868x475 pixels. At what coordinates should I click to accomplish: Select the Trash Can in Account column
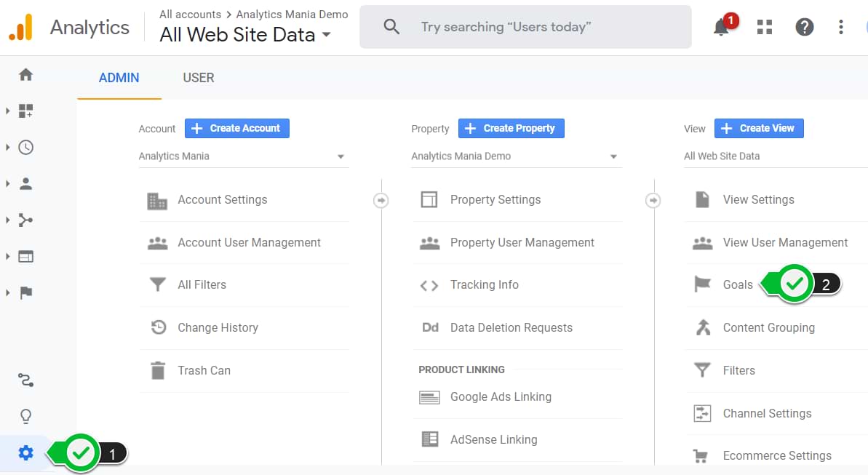[x=204, y=370]
